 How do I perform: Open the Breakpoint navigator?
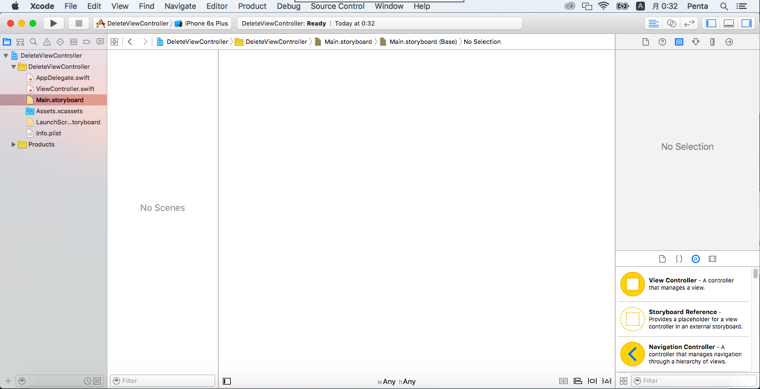pyautogui.click(x=87, y=42)
